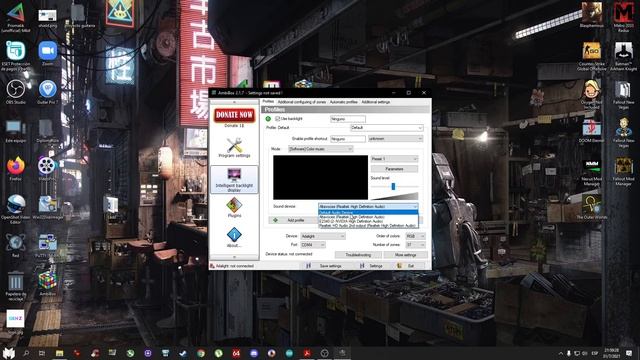Select The Outer Worlds desktop icon

click(591, 207)
